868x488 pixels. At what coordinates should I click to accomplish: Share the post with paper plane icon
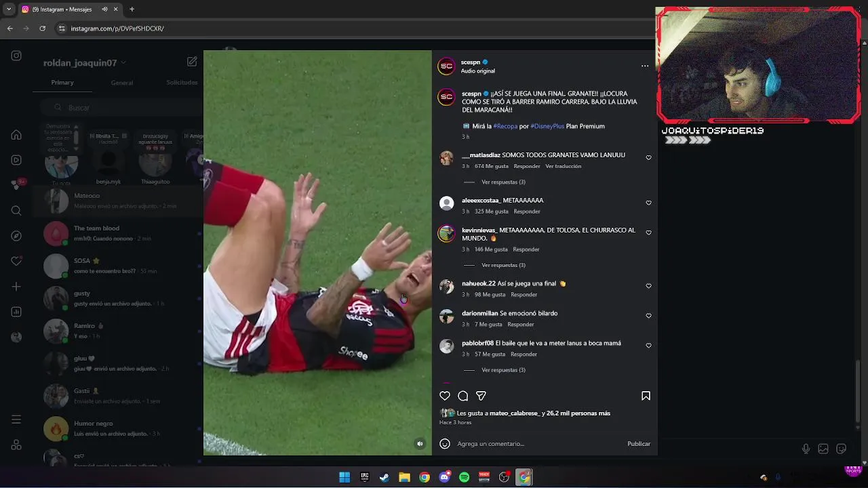(481, 396)
